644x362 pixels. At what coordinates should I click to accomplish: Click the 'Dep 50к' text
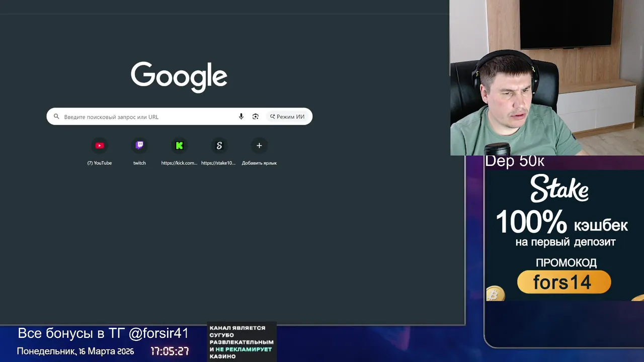(x=515, y=161)
